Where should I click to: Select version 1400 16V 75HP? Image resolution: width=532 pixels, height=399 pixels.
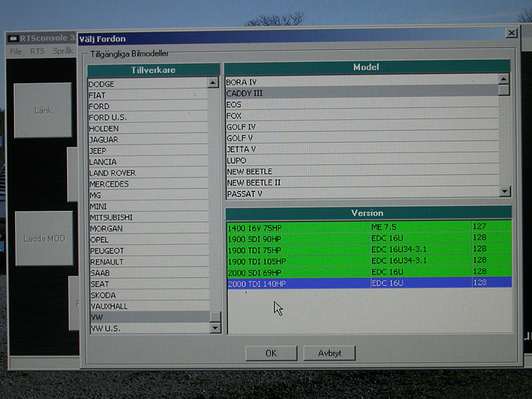369,227
